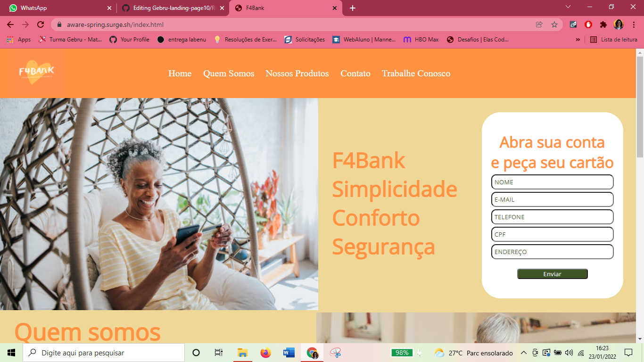Bookmark this page with the star icon
This screenshot has height=362, width=644.
(554, 25)
